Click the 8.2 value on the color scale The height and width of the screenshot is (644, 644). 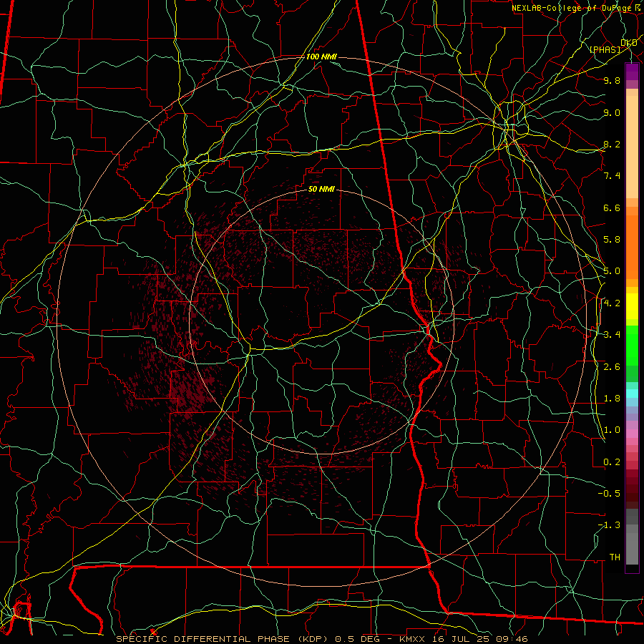coord(612,144)
